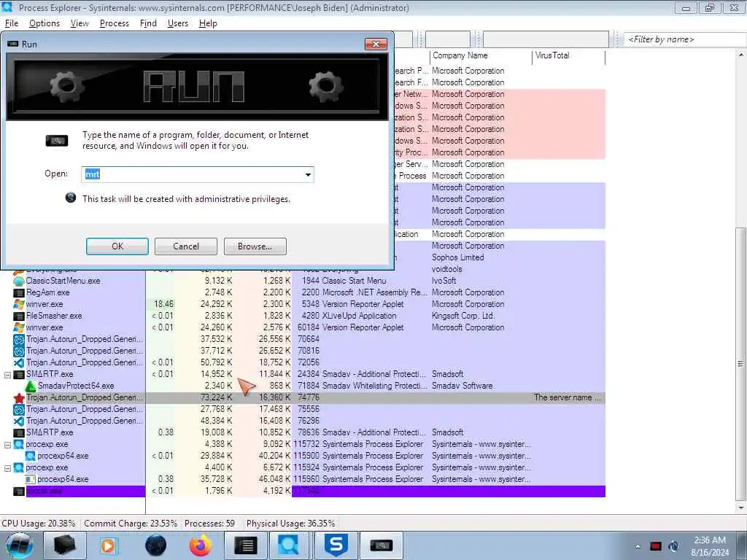Viewport: 747px width, 560px height.
Task: Sort by the Company Name column header
Action: click(481, 55)
